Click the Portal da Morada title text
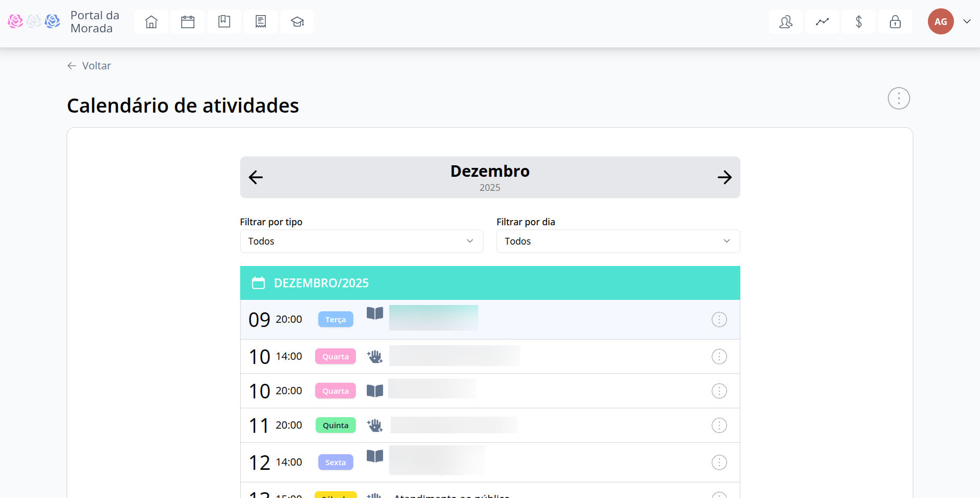Viewport: 980px width, 498px height. 95,21
